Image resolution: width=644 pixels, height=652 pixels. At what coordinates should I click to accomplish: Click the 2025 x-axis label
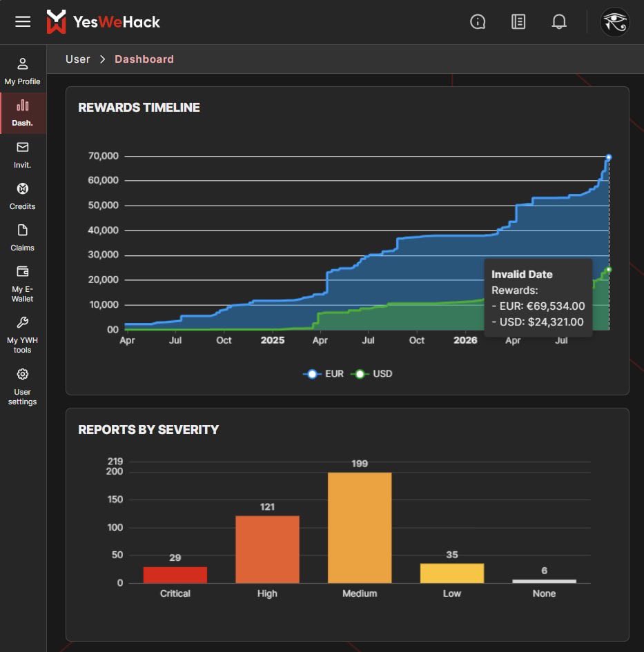273,340
